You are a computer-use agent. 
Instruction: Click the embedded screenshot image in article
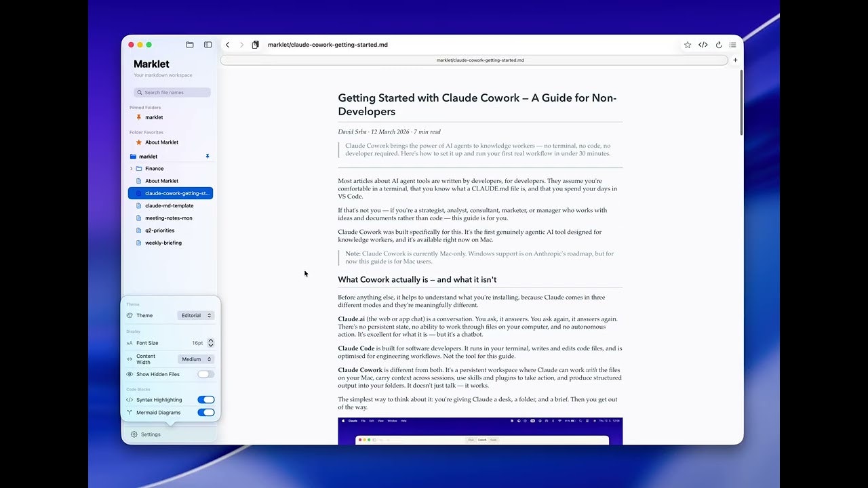coord(480,431)
